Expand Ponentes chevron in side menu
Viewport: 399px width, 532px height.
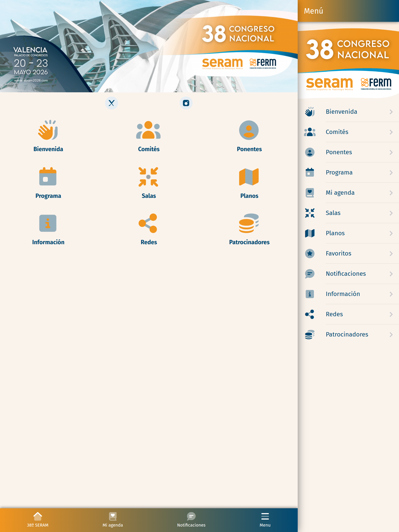[391, 152]
